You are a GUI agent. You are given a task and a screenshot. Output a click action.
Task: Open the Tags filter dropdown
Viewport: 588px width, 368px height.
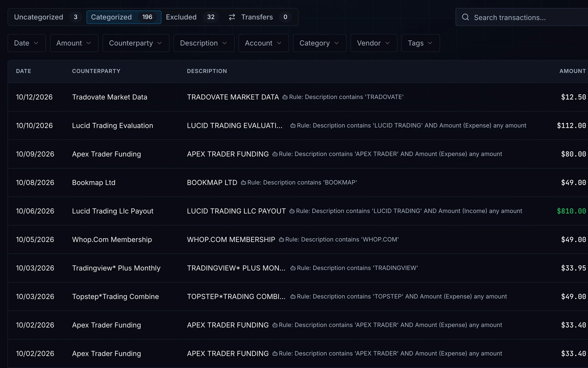pyautogui.click(x=420, y=43)
